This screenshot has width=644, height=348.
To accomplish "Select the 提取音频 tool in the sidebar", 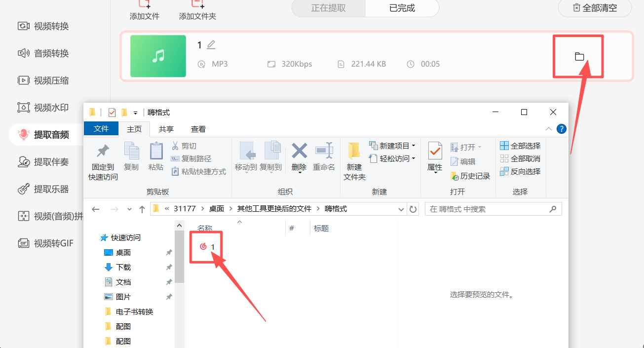I will (x=44, y=134).
